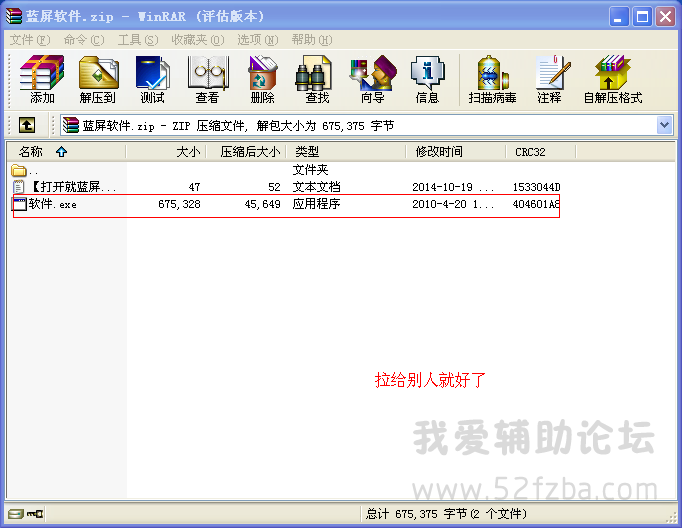Click SFX (自解压格式) toolbar icon
Screen dimensions: 682x528
613,79
